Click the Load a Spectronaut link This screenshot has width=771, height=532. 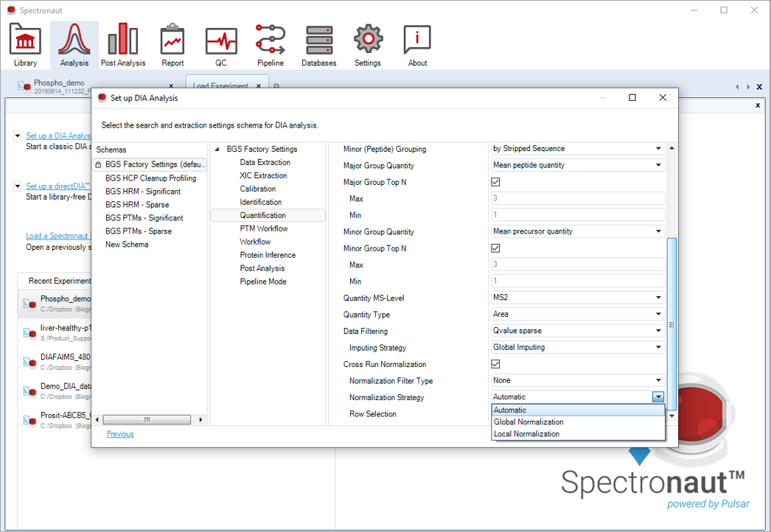(58, 236)
